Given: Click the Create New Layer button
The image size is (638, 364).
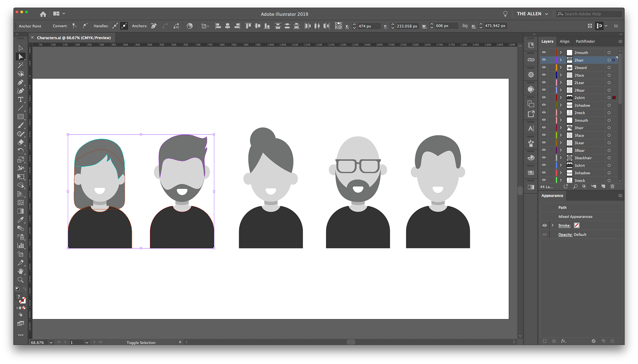Looking at the screenshot, I should pyautogui.click(x=603, y=186).
